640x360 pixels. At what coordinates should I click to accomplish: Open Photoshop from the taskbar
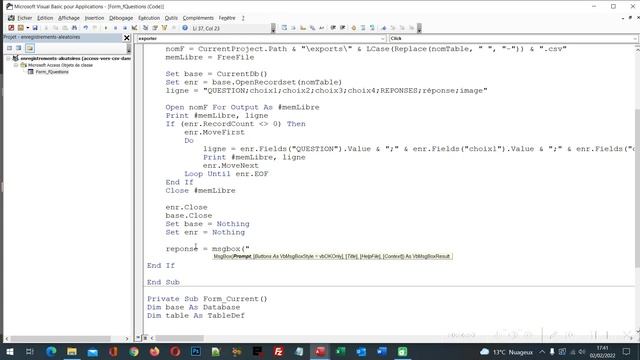pos(196,351)
